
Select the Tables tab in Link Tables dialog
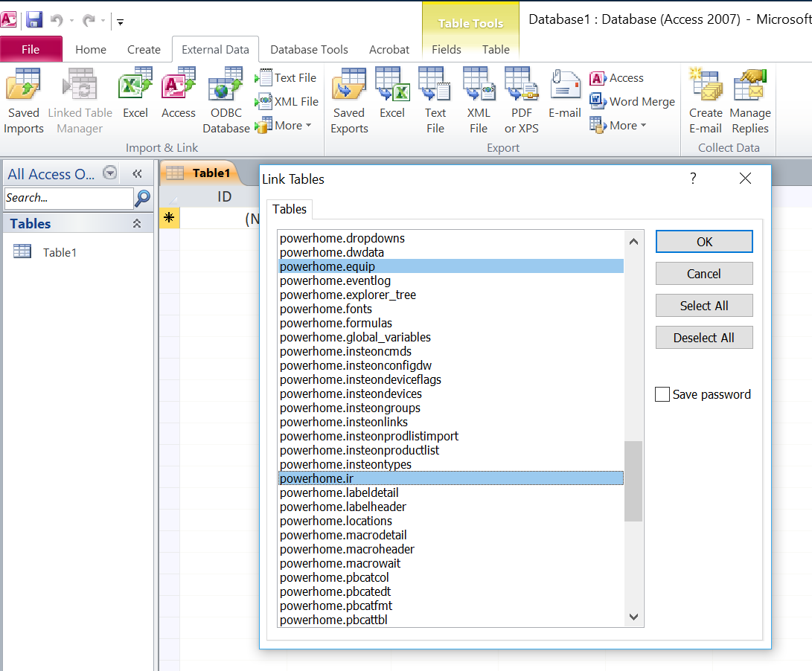point(290,209)
